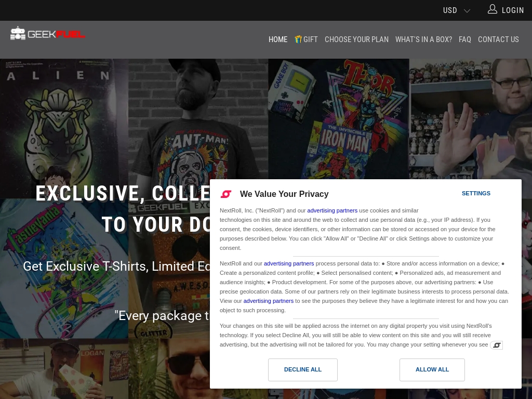Click the user profile icon beside LOGIN
532x399 pixels.
coord(493,9)
